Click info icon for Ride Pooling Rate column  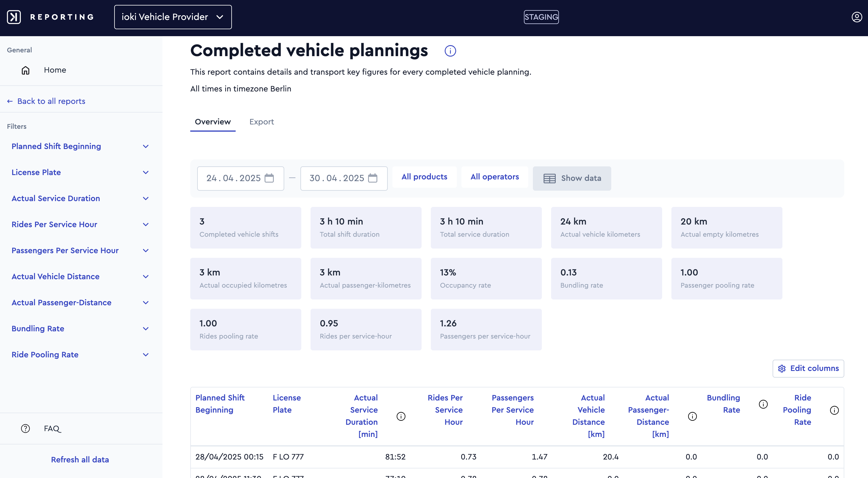click(x=834, y=410)
